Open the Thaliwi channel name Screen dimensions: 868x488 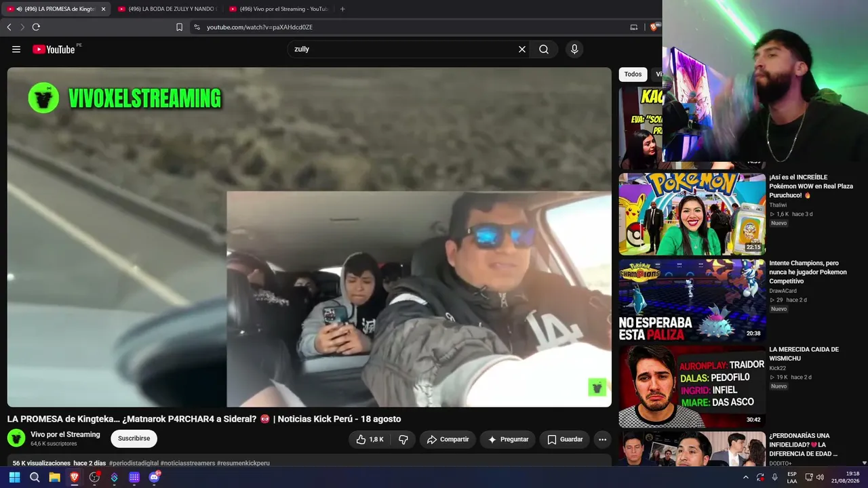tap(778, 205)
